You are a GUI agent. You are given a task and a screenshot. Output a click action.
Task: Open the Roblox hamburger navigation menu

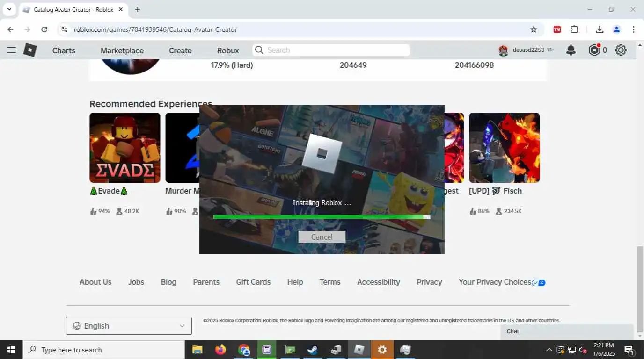click(12, 50)
